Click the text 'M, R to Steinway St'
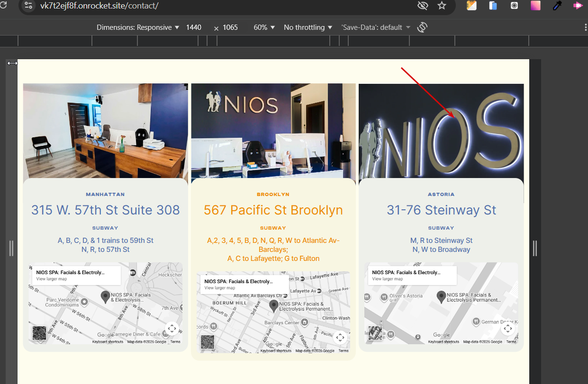This screenshot has height=384, width=588. tap(442, 241)
